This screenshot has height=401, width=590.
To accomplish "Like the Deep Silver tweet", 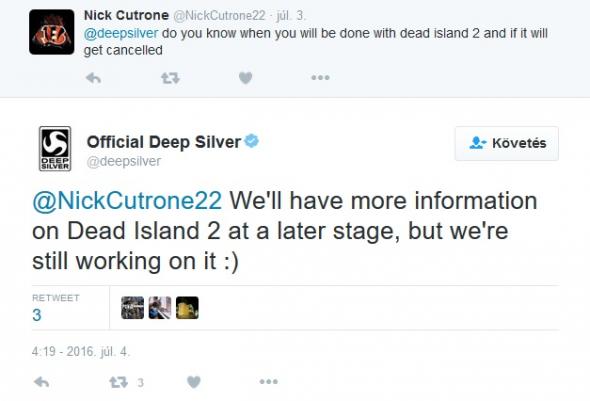I will click(194, 383).
